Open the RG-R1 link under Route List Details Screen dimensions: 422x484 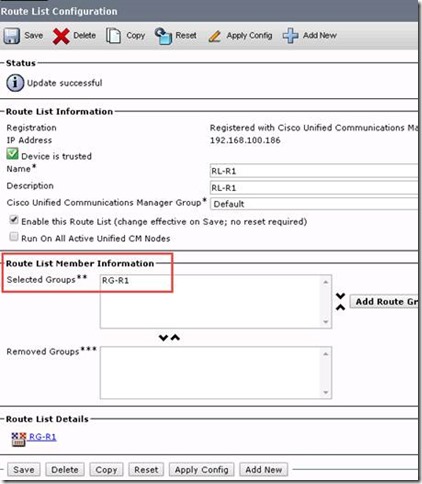tap(43, 437)
